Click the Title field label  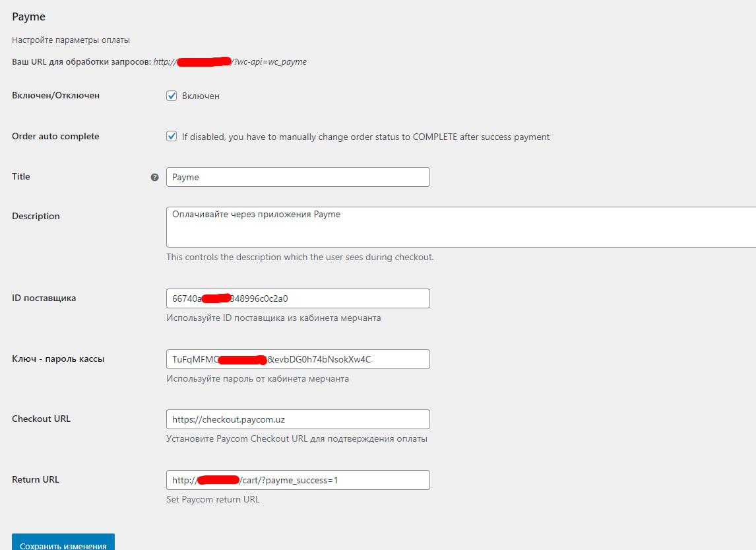point(20,176)
